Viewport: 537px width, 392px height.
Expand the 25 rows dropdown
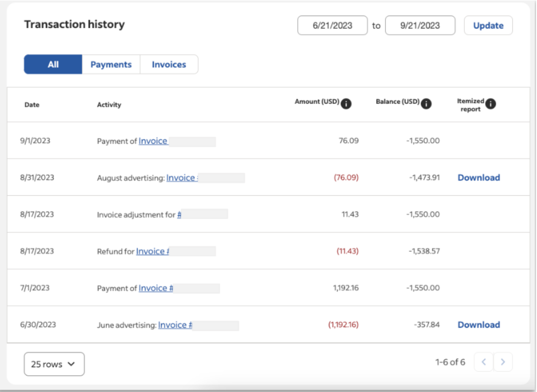pyautogui.click(x=54, y=364)
